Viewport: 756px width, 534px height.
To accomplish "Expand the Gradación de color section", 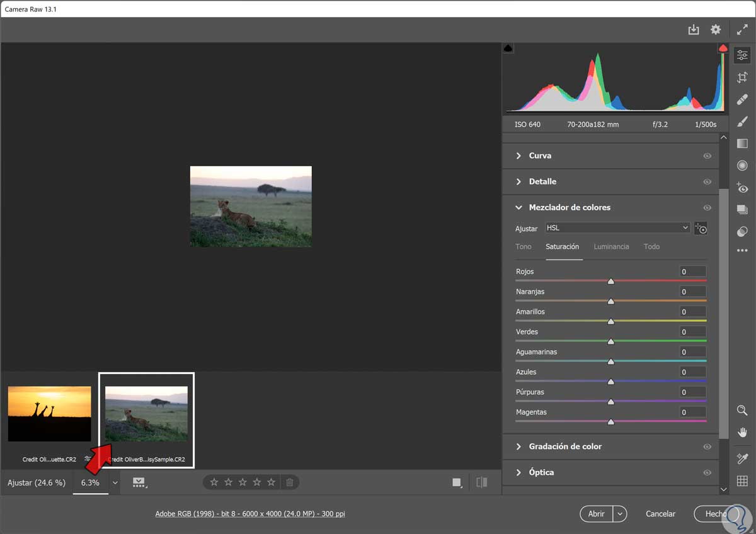I will pos(518,446).
